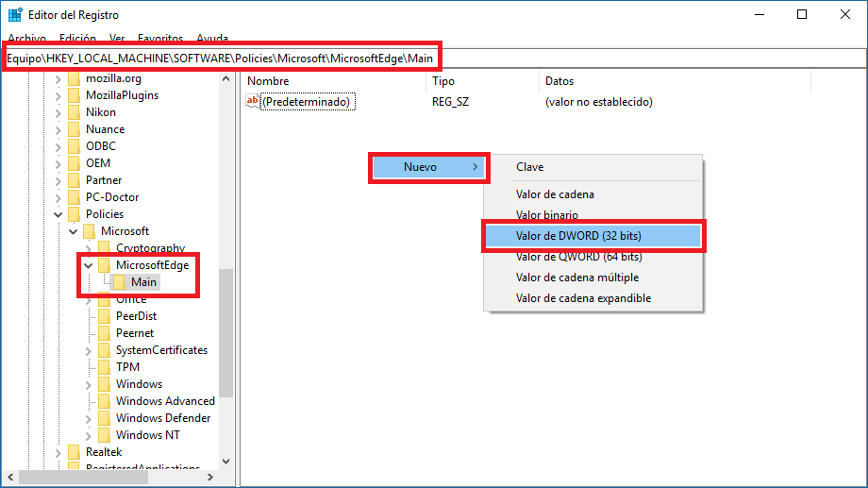This screenshot has height=488, width=868.
Task: Click the SystemCertificates folder icon
Action: click(104, 350)
